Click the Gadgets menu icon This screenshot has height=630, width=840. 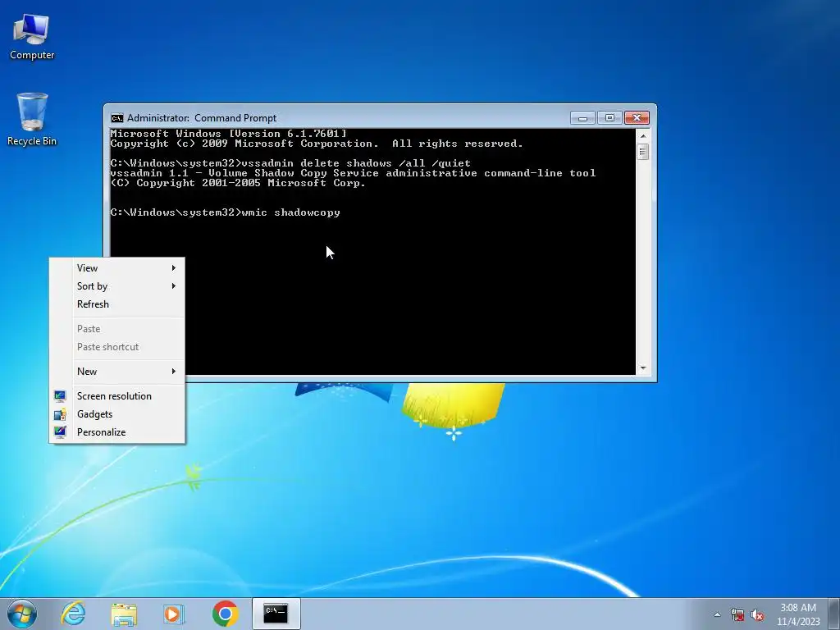(x=60, y=414)
